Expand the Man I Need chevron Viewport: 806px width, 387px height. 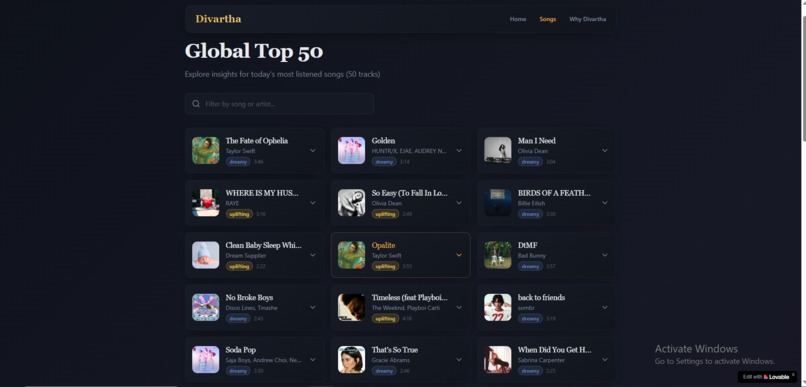(605, 151)
